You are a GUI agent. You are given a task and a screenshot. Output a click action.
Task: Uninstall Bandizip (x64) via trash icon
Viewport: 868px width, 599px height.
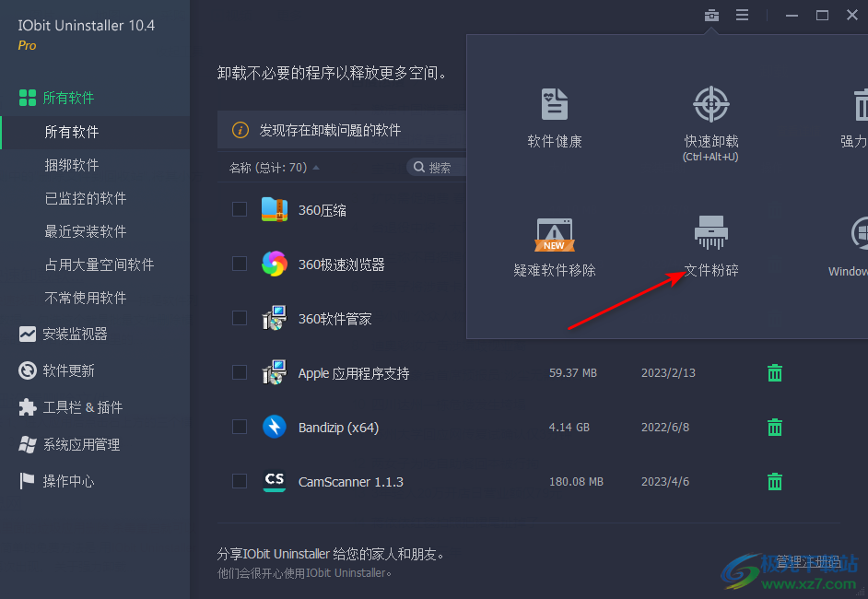775,428
